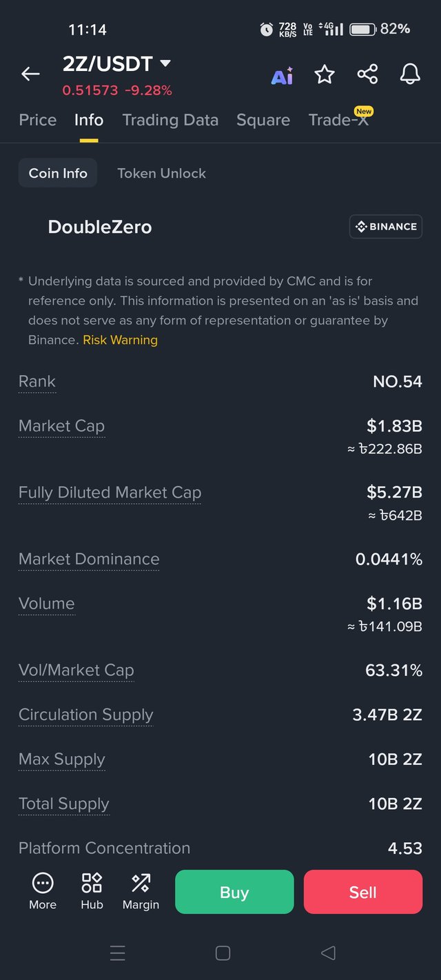The height and width of the screenshot is (980, 441).
Task: Tap Fully Diluted Market Cap label
Action: [110, 493]
